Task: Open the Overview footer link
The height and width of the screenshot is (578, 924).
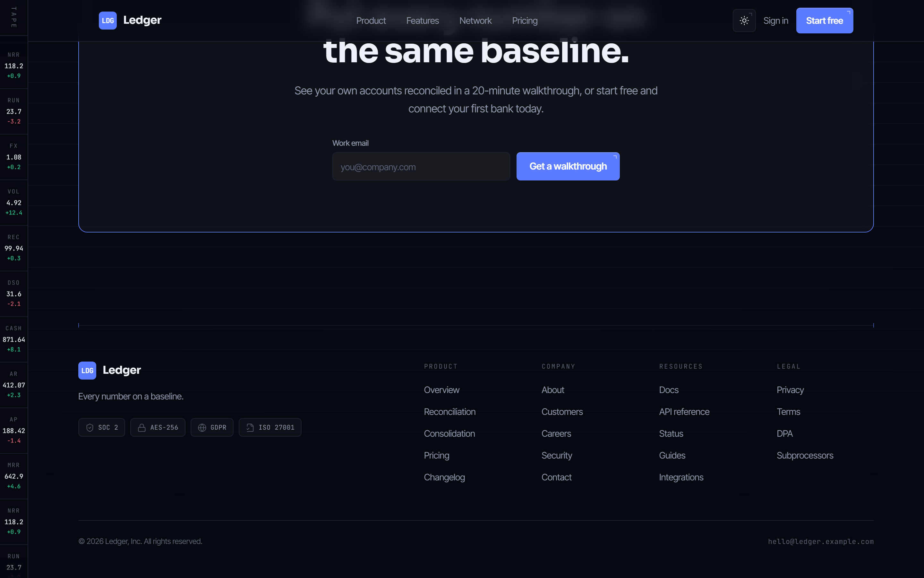Action: pyautogui.click(x=441, y=390)
